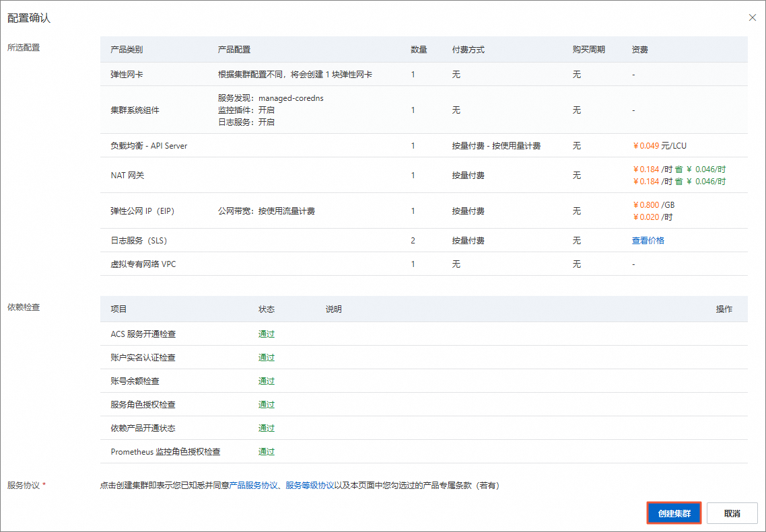Select the NAT 网关 row label
The height and width of the screenshot is (532, 766).
pos(127,176)
